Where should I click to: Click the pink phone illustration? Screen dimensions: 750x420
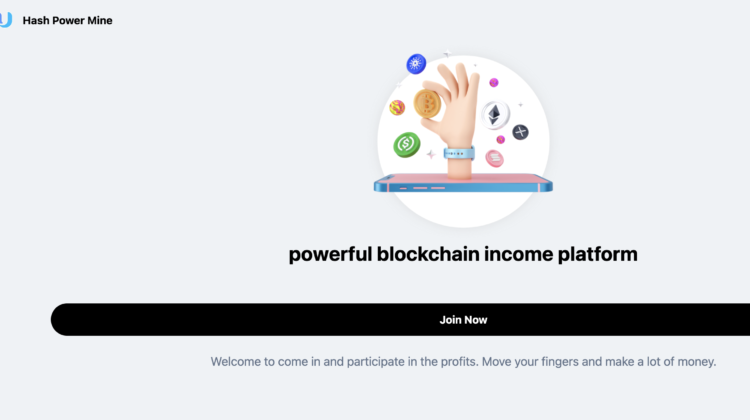pyautogui.click(x=463, y=185)
